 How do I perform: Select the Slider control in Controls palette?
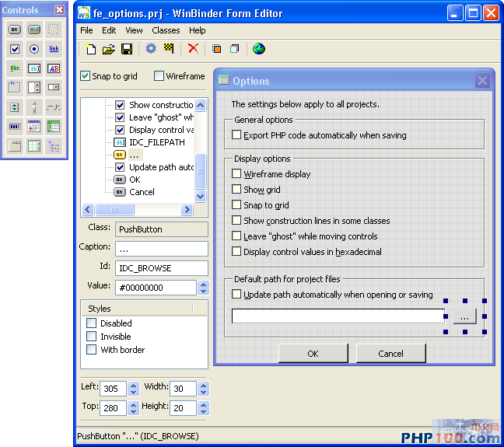(x=54, y=107)
